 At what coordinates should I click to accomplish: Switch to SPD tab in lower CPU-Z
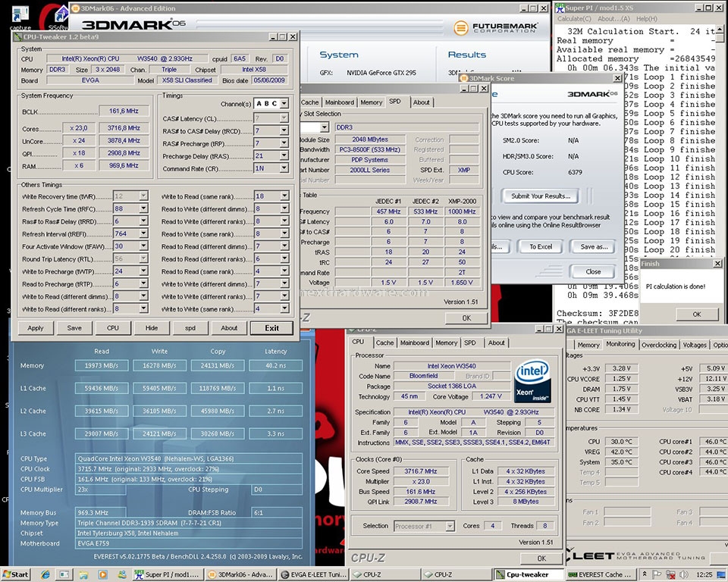tap(470, 343)
